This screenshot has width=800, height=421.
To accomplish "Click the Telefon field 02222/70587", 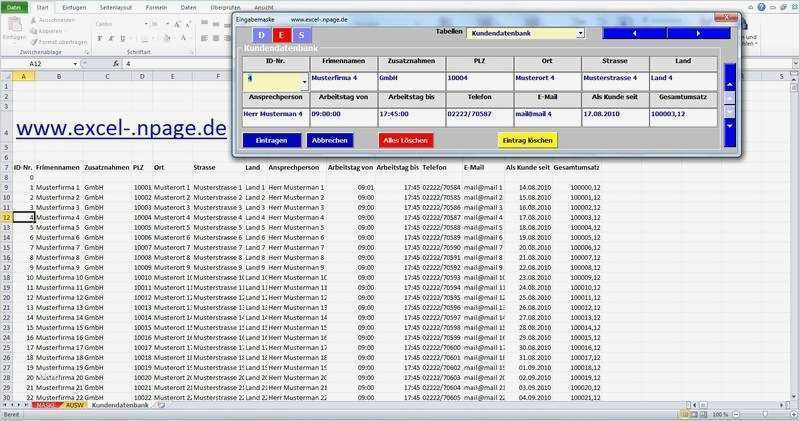I will pyautogui.click(x=479, y=117).
